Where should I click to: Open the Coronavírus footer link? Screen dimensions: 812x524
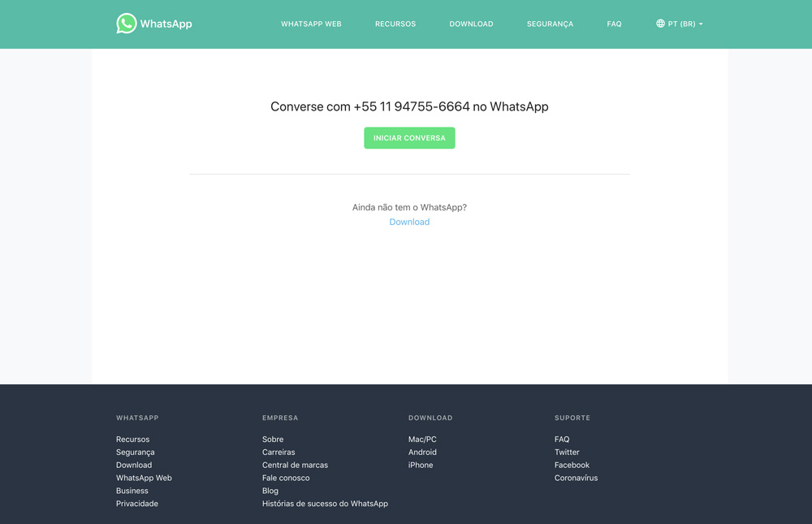576,478
